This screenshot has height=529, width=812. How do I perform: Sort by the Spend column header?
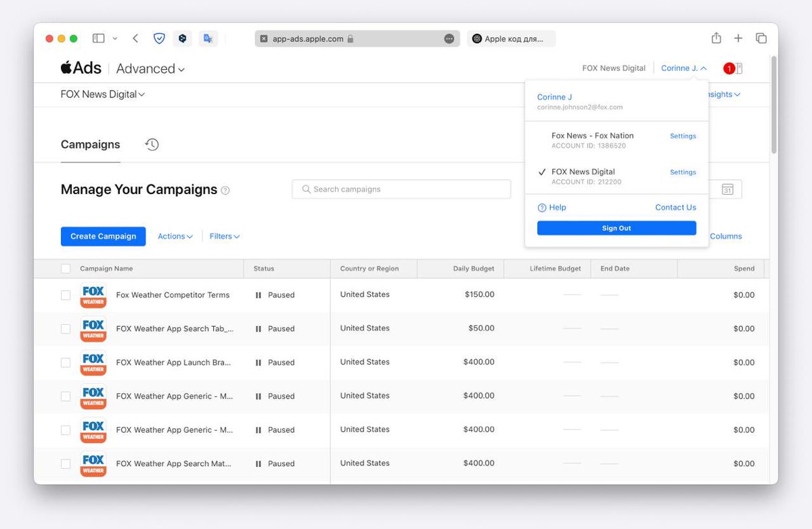744,269
